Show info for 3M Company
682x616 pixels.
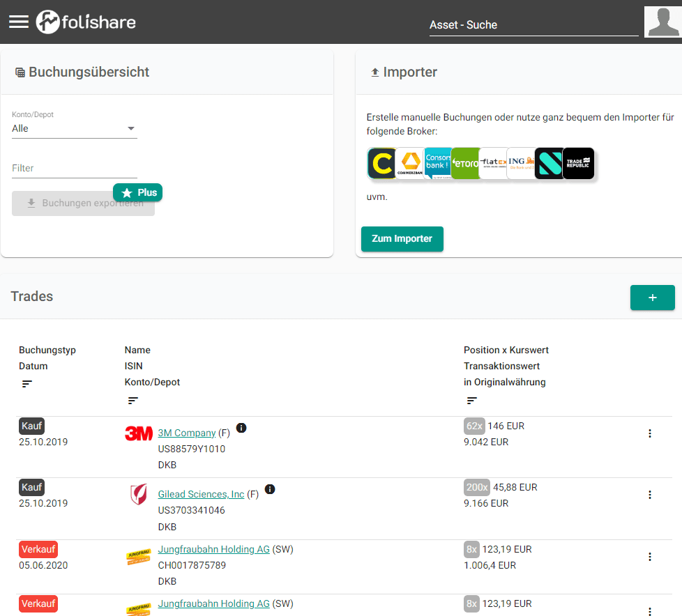click(x=241, y=428)
